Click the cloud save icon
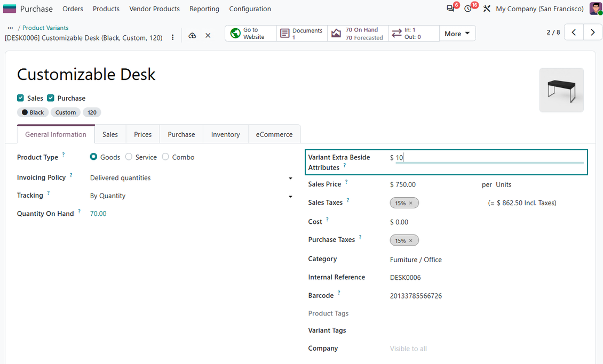The width and height of the screenshot is (603, 364). click(192, 36)
